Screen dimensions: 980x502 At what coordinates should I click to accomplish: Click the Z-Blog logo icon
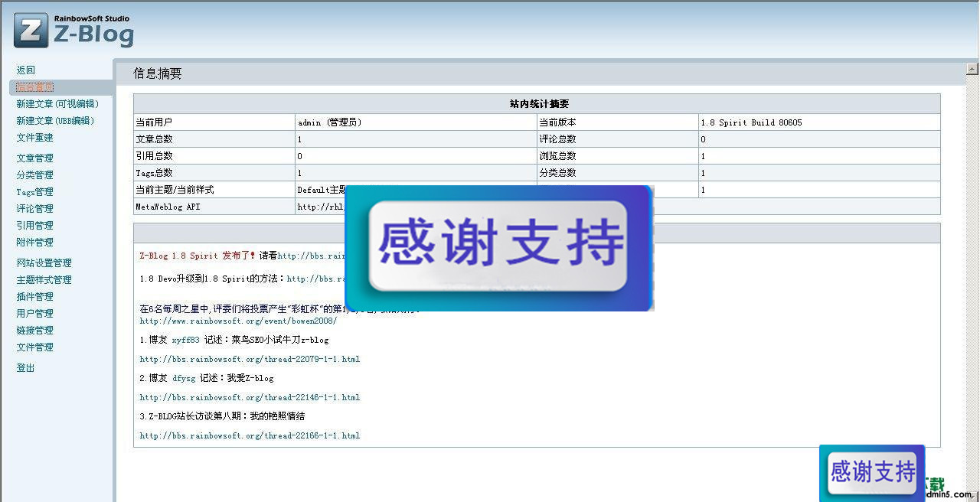click(x=31, y=30)
